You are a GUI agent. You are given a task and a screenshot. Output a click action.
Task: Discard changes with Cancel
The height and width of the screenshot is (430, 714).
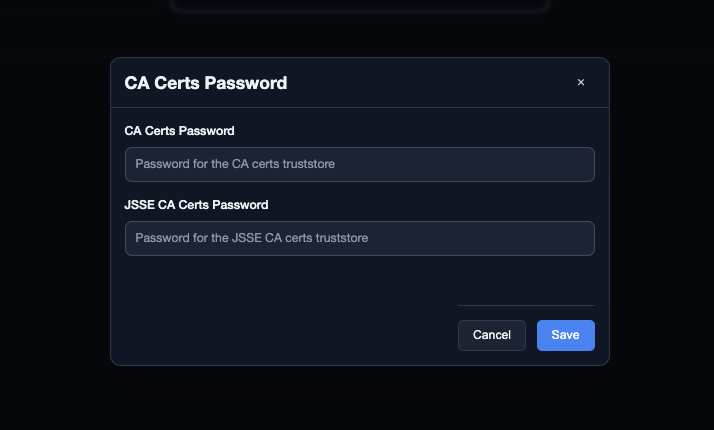pyautogui.click(x=492, y=335)
